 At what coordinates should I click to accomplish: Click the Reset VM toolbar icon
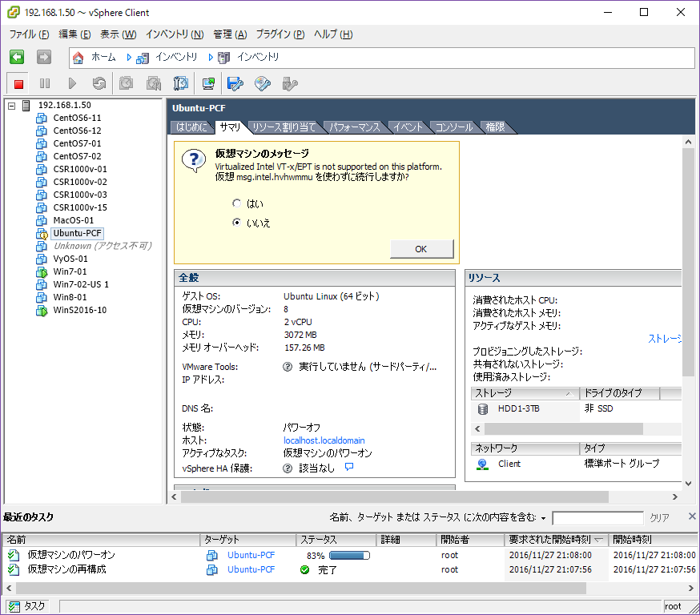(x=99, y=83)
